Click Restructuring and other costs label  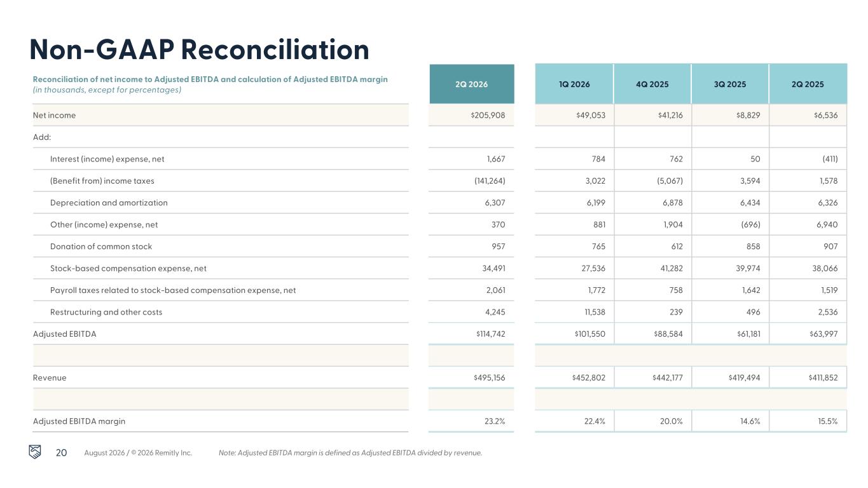coord(106,312)
